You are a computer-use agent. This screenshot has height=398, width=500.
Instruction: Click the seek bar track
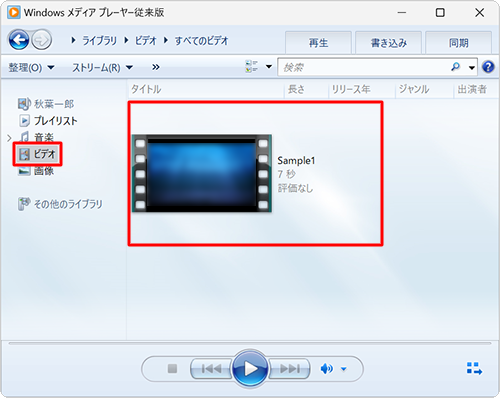click(250, 343)
